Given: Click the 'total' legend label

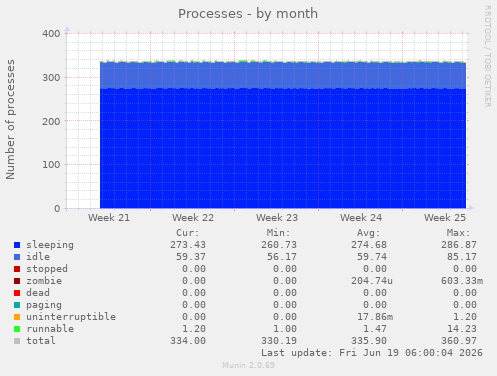Looking at the screenshot, I should click(41, 341).
